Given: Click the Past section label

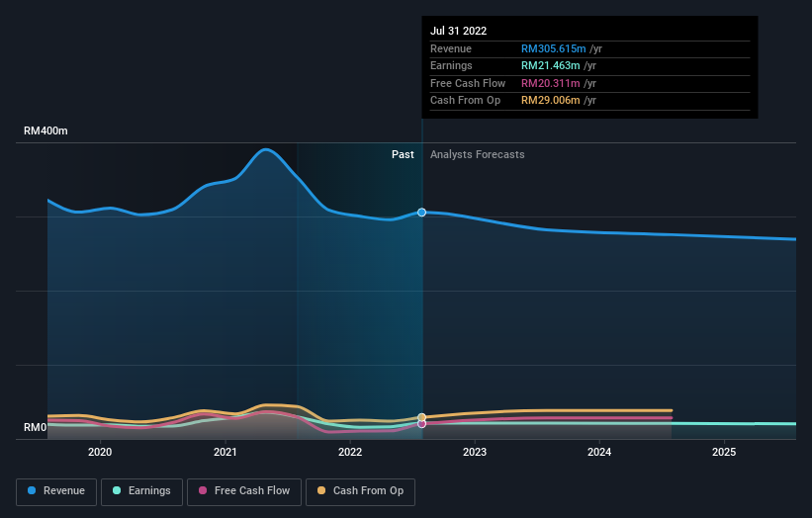Looking at the screenshot, I should click(403, 155).
